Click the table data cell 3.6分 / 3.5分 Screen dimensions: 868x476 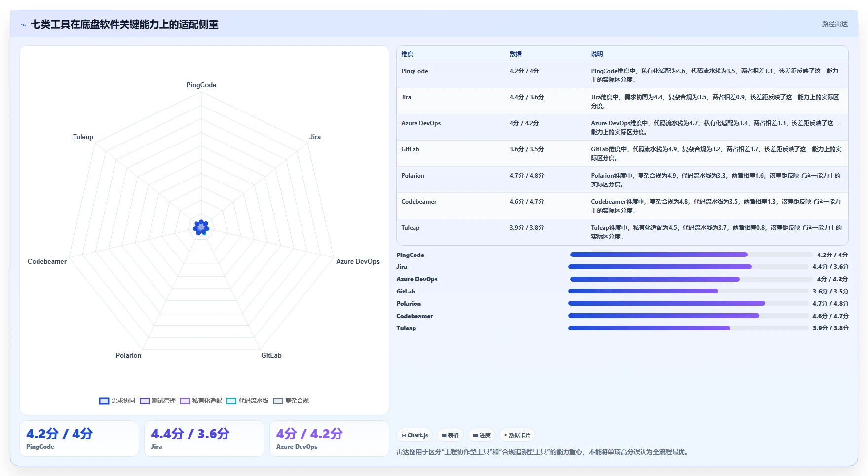coord(527,149)
